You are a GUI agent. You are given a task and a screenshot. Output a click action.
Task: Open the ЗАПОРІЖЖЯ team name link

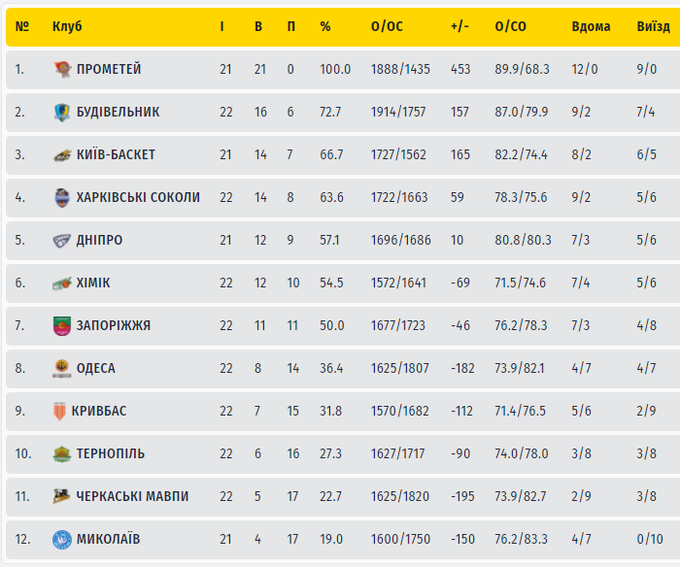[x=114, y=326]
